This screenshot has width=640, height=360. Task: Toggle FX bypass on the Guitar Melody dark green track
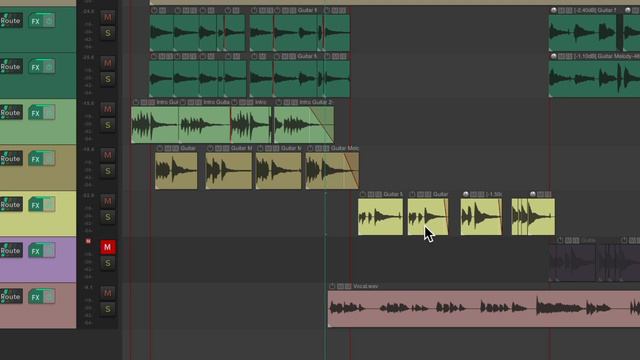(49, 67)
